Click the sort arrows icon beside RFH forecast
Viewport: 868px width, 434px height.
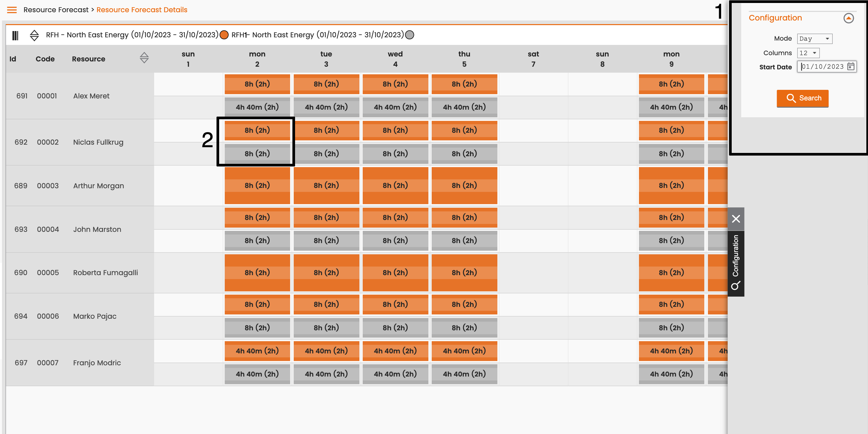(34, 35)
